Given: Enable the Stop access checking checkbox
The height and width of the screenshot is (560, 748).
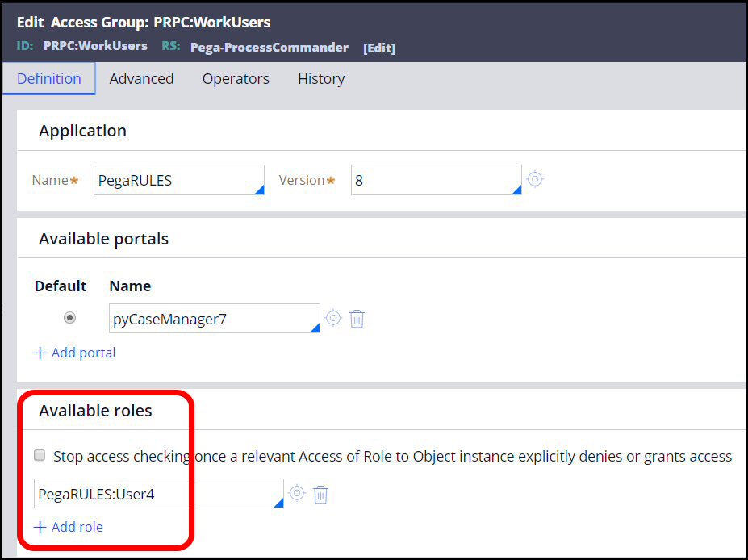Looking at the screenshot, I should pos(40,456).
